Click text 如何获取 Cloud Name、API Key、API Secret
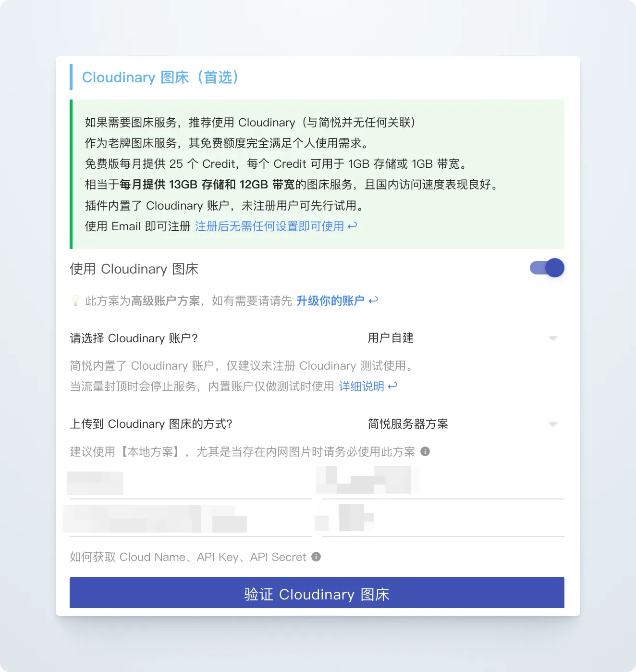 pos(188,557)
